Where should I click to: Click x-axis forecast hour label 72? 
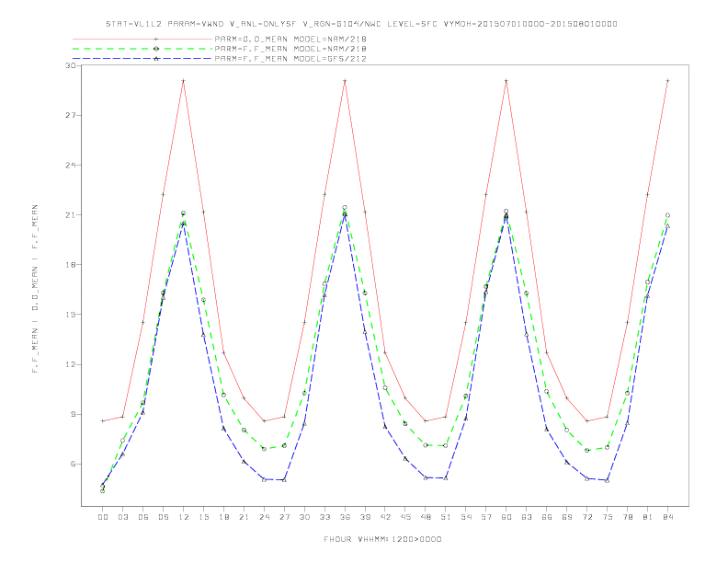coord(586,517)
